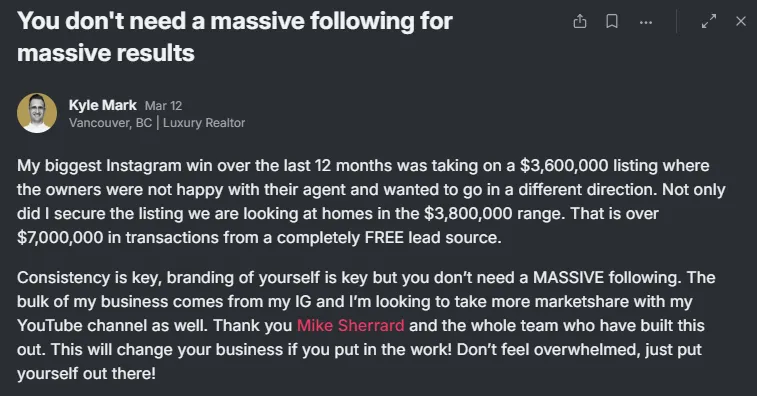Expand the post to full screen
Image resolution: width=757 pixels, height=396 pixels.
coord(709,21)
